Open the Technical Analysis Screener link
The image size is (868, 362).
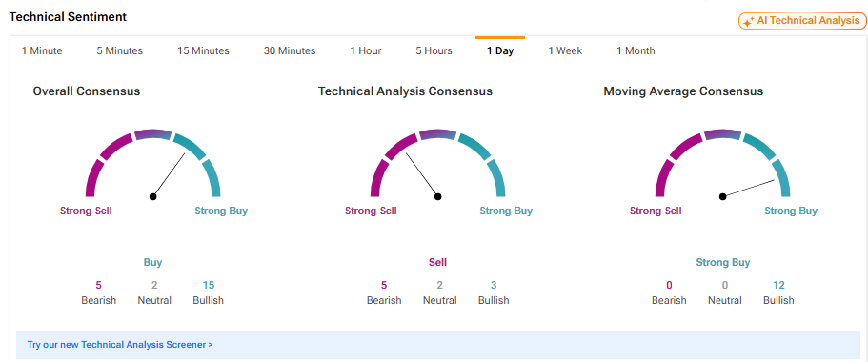tap(120, 344)
